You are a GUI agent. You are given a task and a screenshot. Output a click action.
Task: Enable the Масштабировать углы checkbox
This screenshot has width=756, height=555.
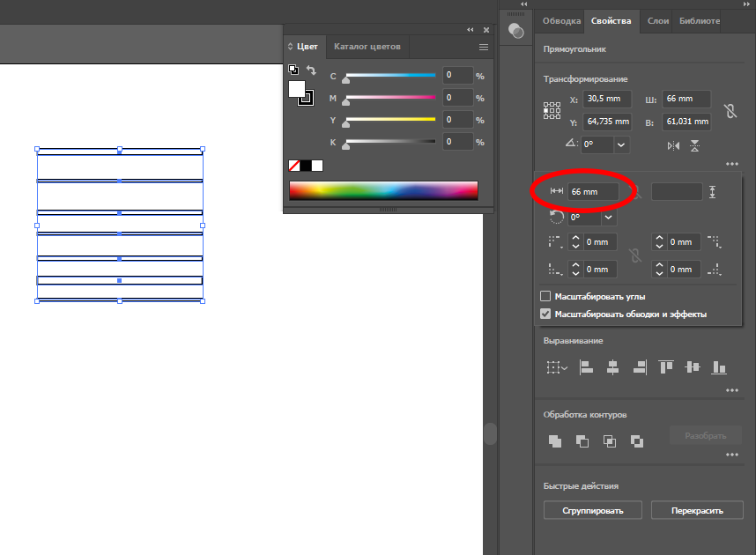tap(545, 297)
